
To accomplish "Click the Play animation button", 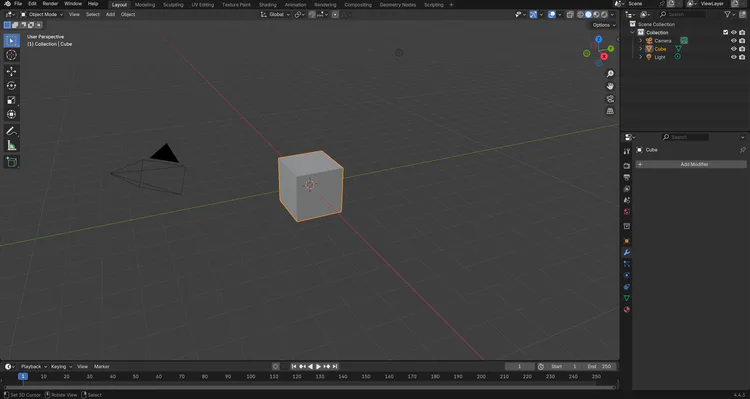I will click(318, 366).
